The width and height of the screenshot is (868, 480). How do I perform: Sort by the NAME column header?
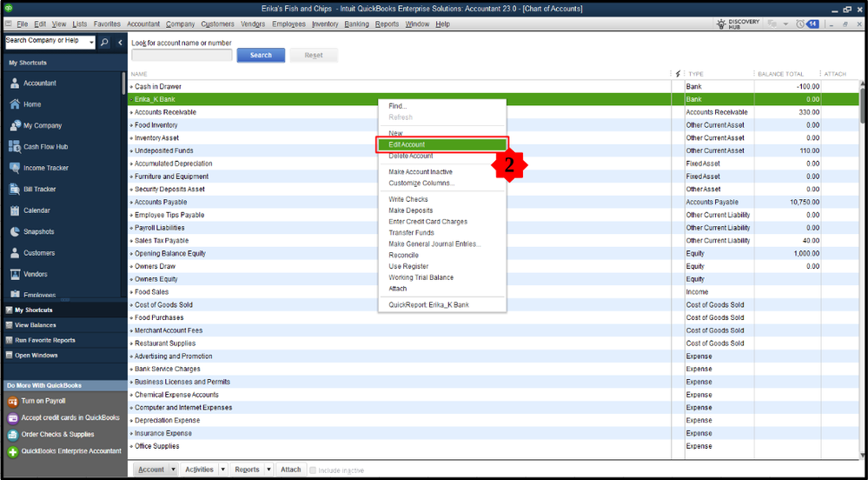pos(139,74)
